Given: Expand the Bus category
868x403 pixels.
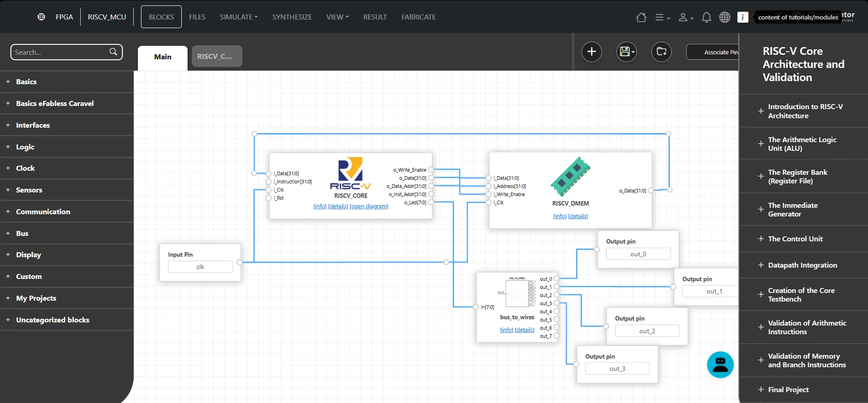Looking at the screenshot, I should [67, 234].
